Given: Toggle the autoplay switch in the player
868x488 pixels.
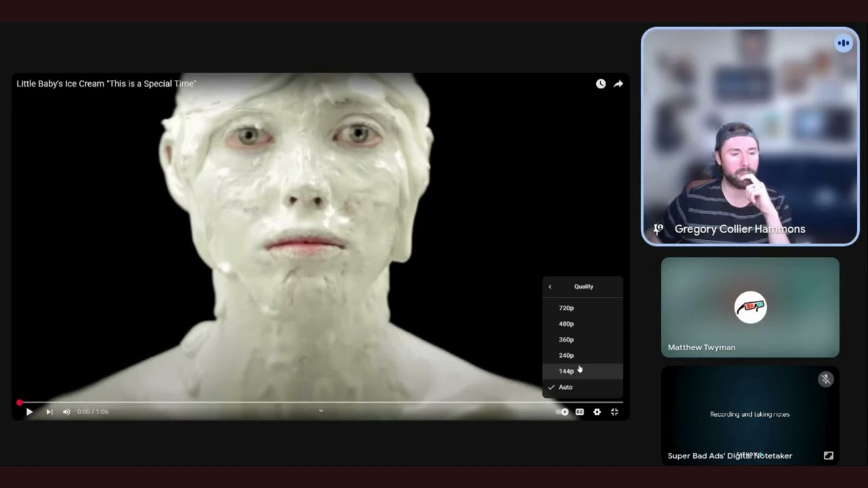Looking at the screenshot, I should point(562,411).
